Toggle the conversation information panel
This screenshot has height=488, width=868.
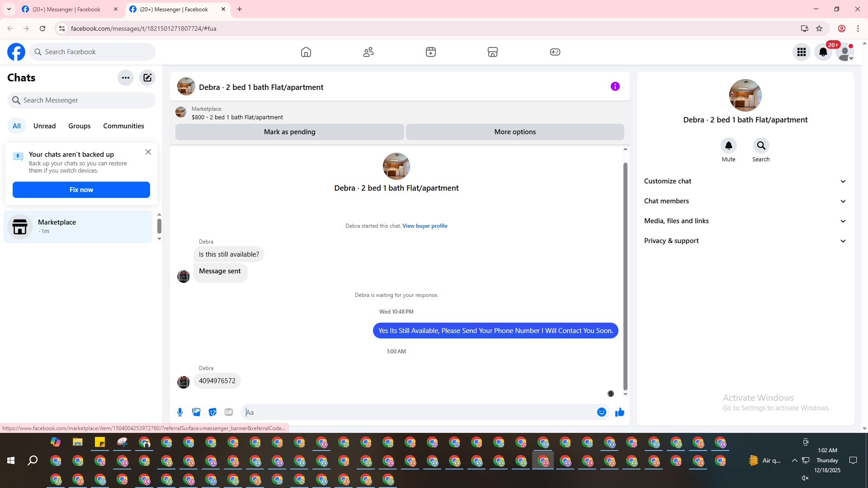615,86
